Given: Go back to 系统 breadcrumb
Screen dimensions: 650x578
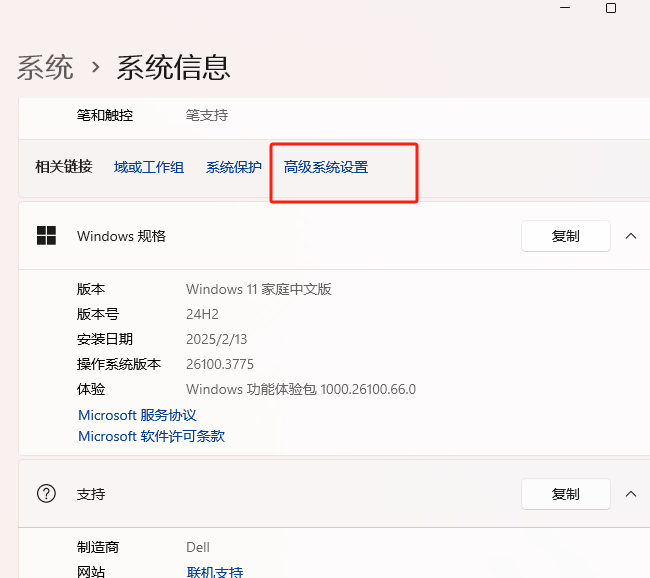Looking at the screenshot, I should [45, 67].
